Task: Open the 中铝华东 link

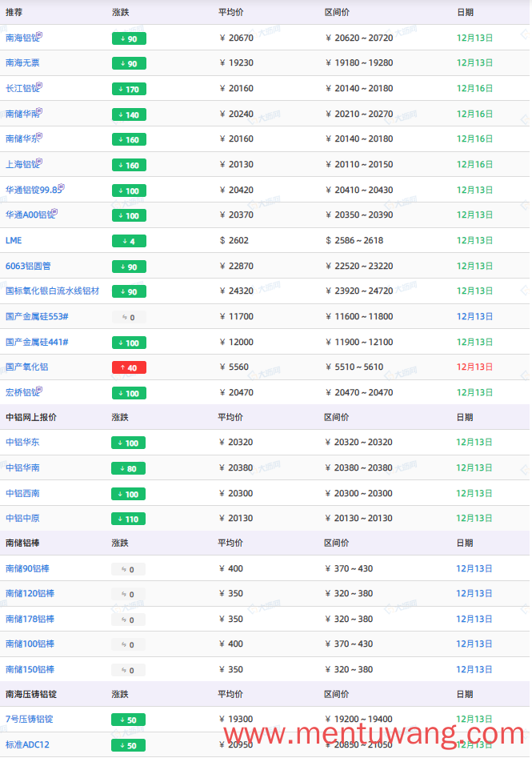Action: pos(22,443)
